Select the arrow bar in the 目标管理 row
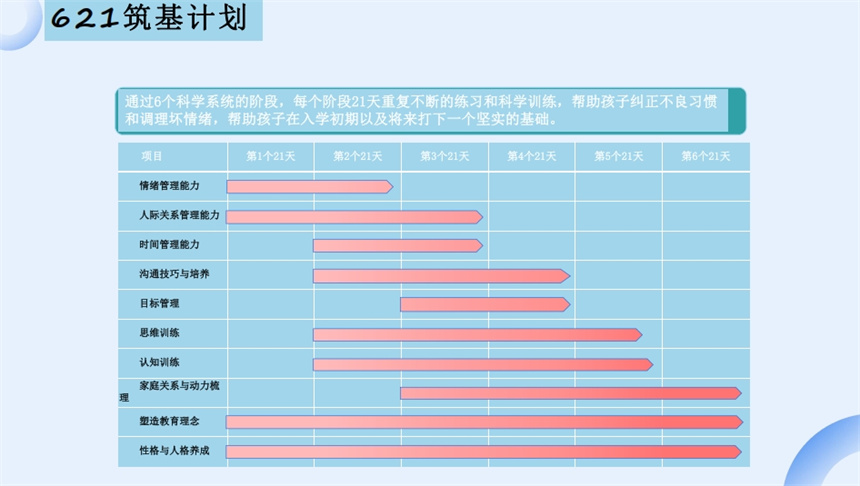 tap(485, 304)
